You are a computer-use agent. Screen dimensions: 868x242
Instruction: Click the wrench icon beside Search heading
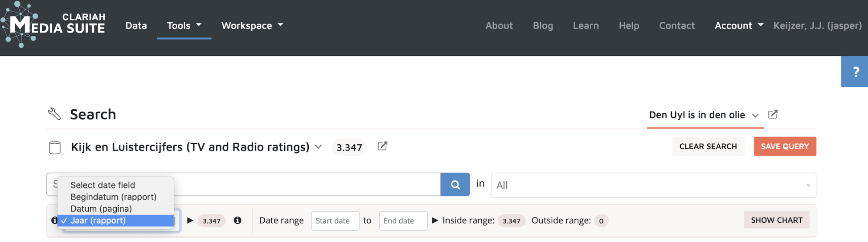(54, 114)
